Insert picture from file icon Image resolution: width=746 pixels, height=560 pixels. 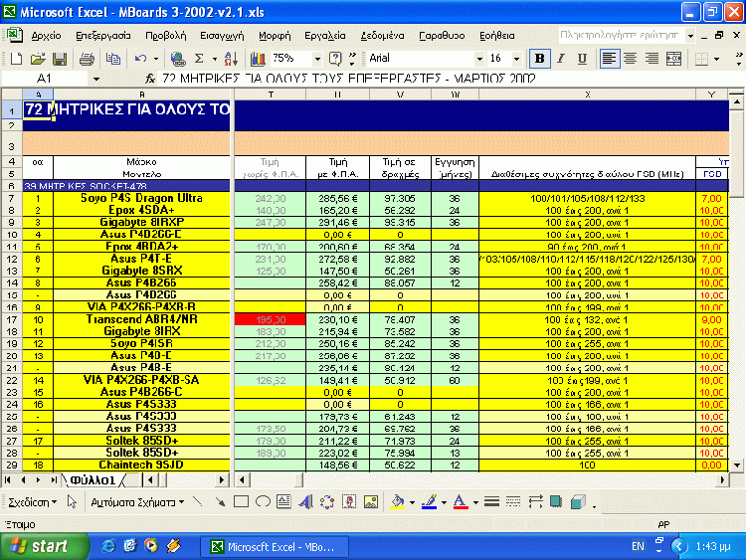[x=371, y=501]
